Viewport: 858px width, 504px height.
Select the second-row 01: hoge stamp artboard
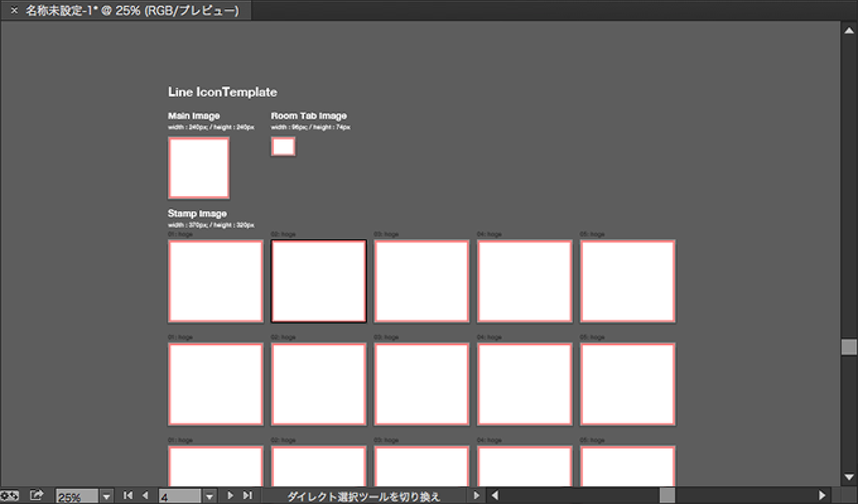(216, 384)
